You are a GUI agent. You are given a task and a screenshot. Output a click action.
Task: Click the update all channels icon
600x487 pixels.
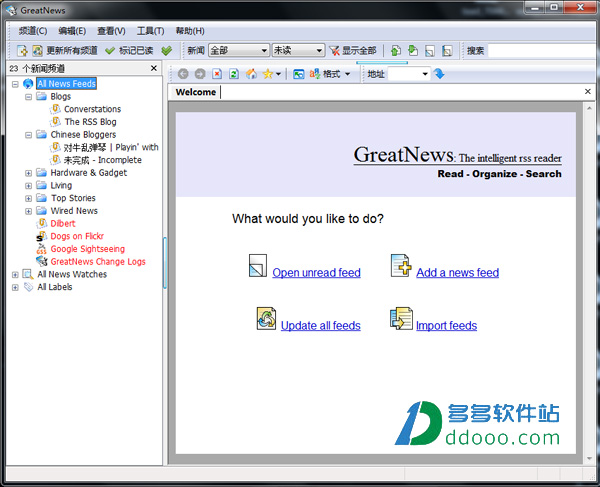[37, 50]
